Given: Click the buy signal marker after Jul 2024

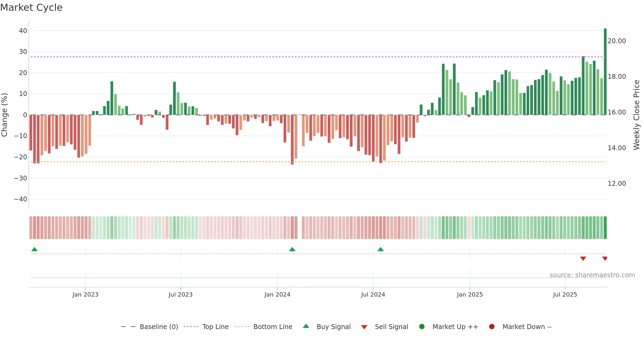Looking at the screenshot, I should [380, 249].
